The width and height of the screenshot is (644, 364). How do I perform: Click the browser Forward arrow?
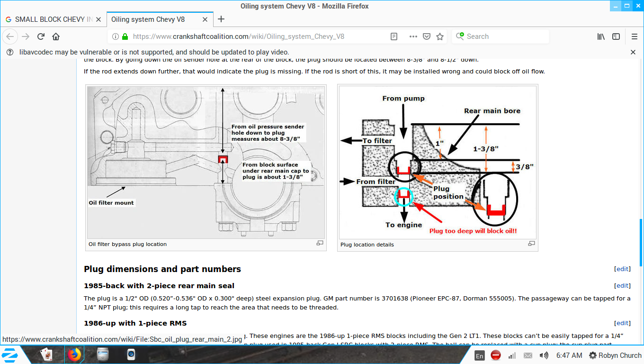pyautogui.click(x=26, y=36)
